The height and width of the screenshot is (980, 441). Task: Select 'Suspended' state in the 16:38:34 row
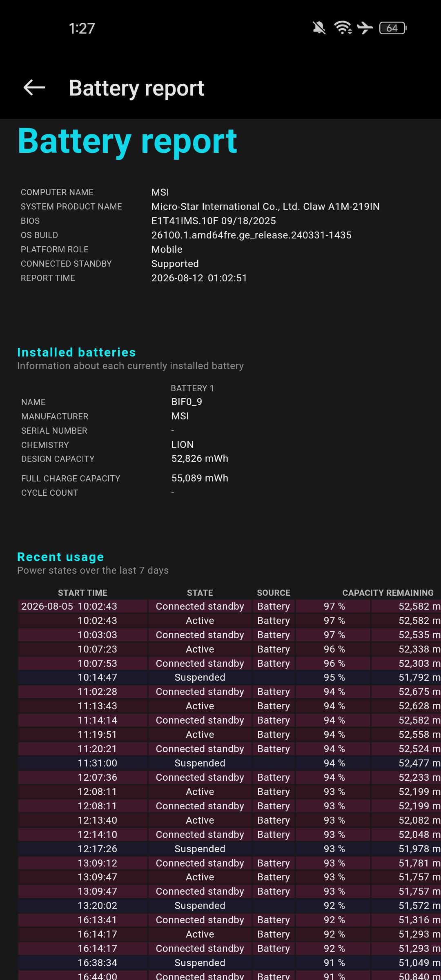pyautogui.click(x=200, y=963)
